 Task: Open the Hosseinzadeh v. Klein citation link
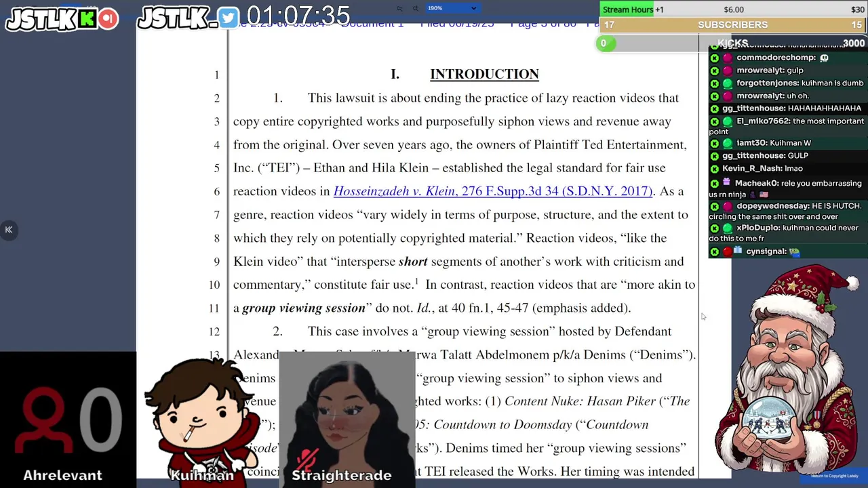pos(493,191)
